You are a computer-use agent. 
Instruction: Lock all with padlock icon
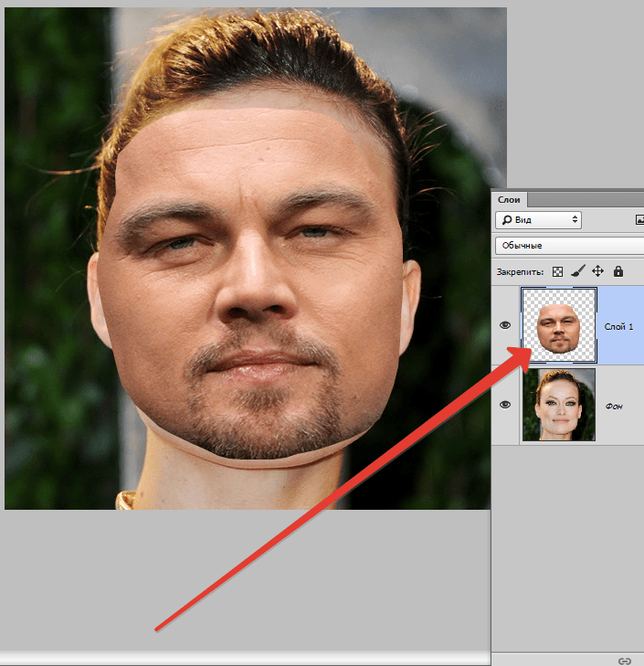pos(618,271)
